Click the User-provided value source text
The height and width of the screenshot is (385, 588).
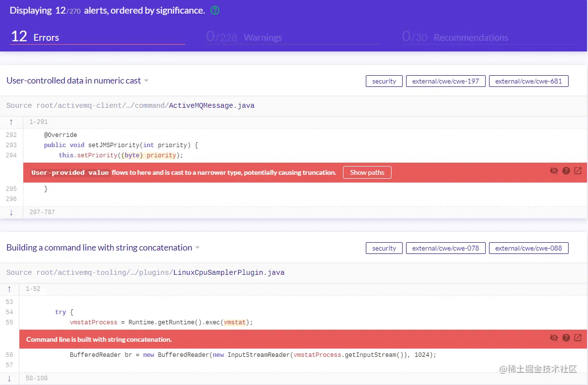click(70, 172)
